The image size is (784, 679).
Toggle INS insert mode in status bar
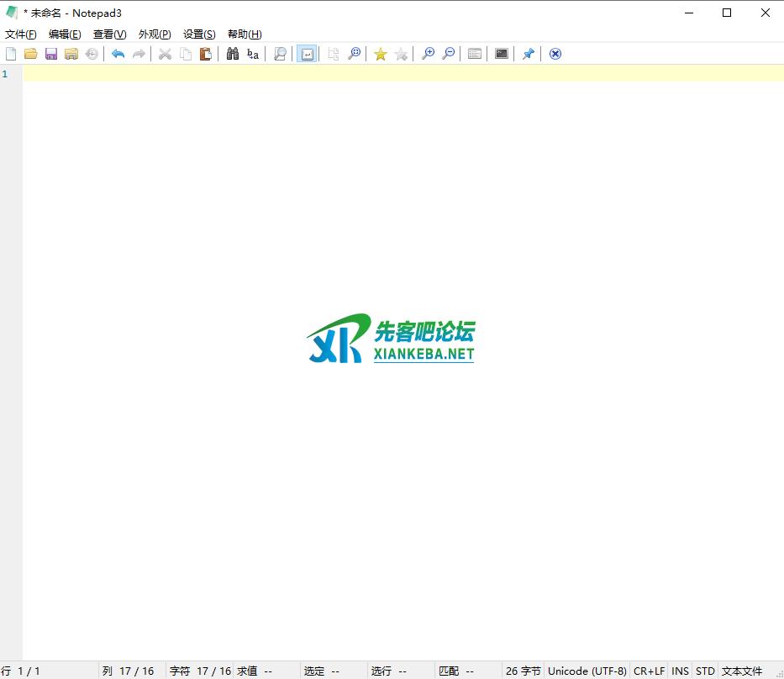pos(680,671)
